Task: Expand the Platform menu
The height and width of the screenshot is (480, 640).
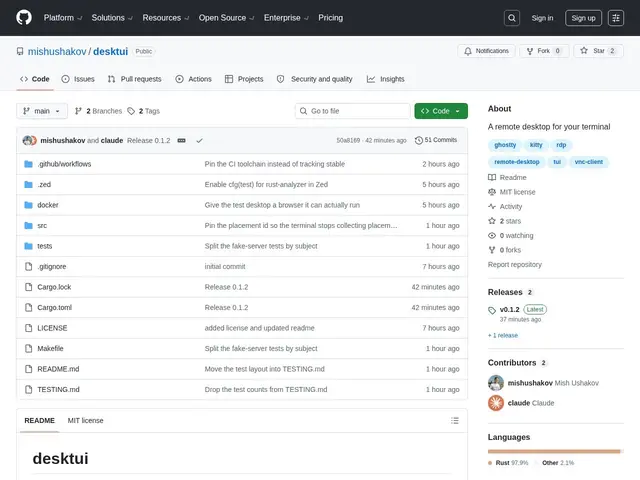Action: point(63,18)
